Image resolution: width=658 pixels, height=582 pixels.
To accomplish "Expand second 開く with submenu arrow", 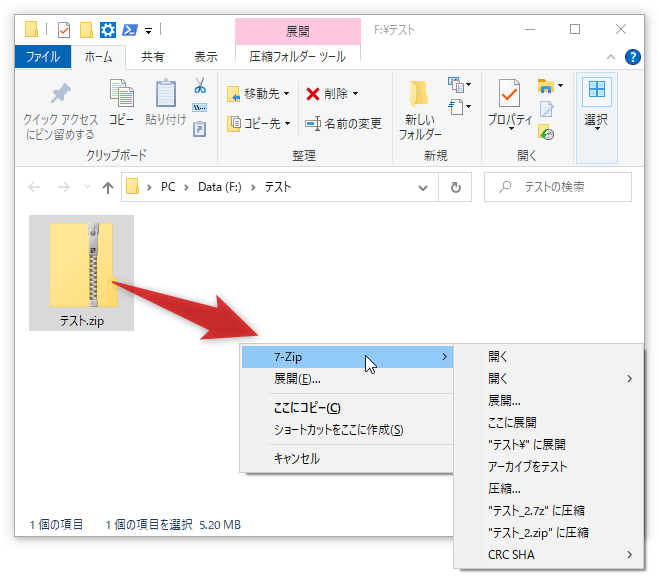I will coord(548,379).
